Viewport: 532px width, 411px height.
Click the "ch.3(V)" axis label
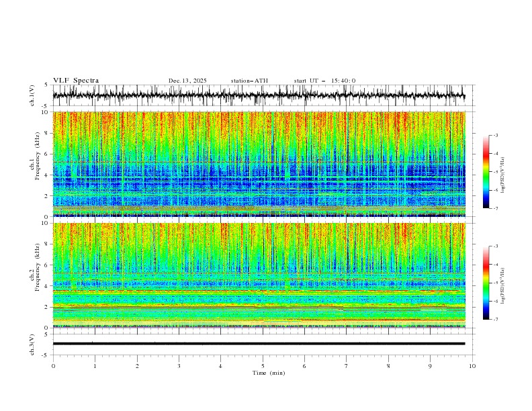[x=32, y=345]
